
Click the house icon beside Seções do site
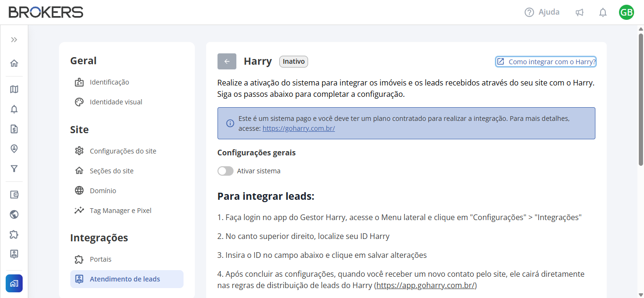click(x=79, y=171)
